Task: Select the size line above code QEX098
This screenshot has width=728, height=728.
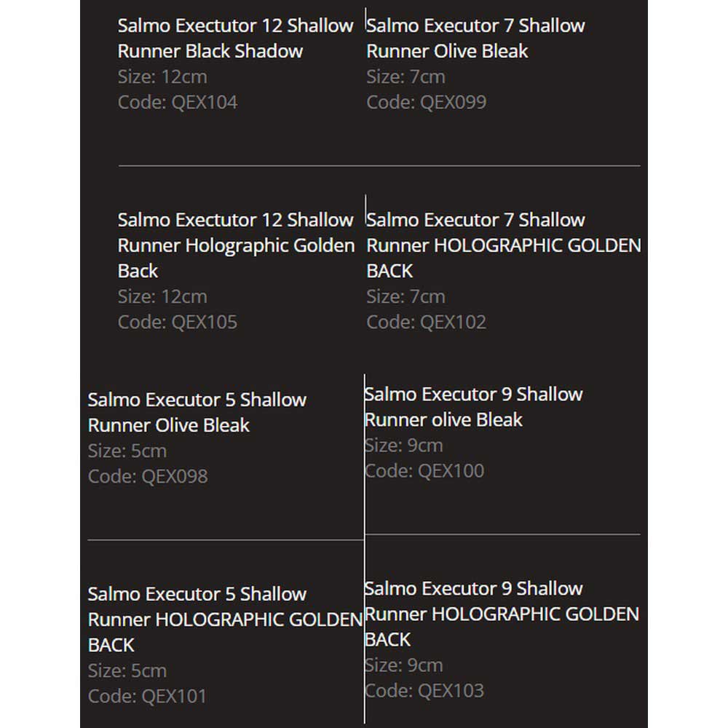Action: tap(127, 451)
